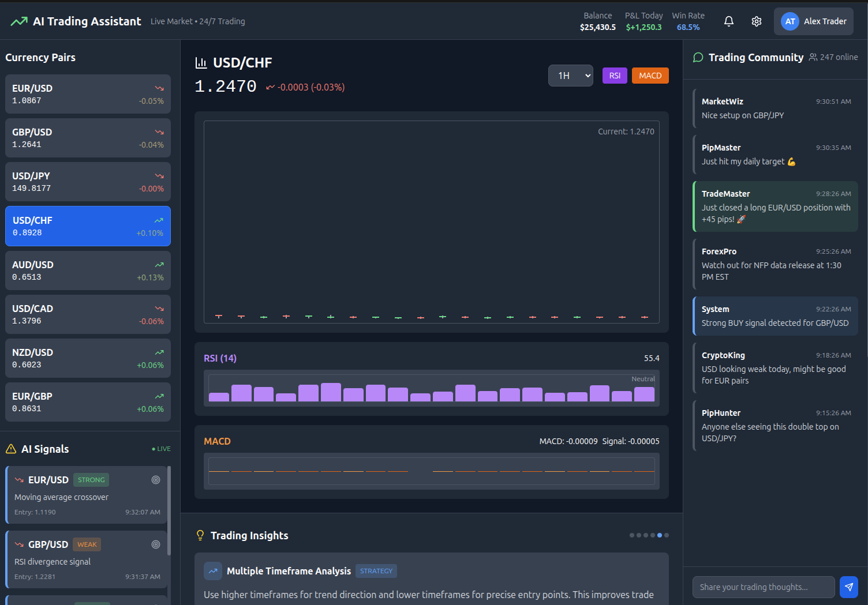Click the AUD/USD uptrend arrow icon

pos(159,265)
